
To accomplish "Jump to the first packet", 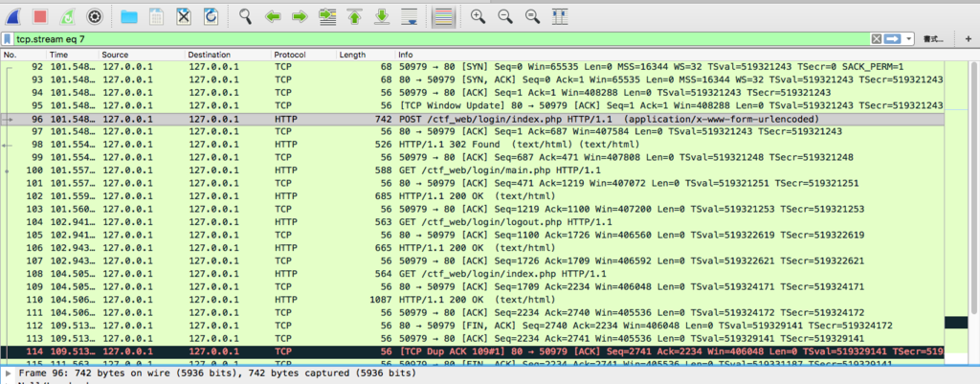I will (x=355, y=16).
